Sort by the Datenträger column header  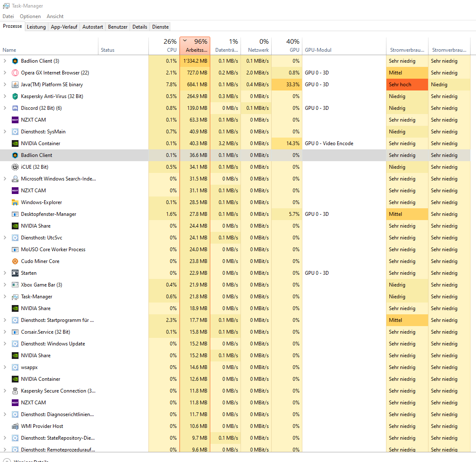225,46
